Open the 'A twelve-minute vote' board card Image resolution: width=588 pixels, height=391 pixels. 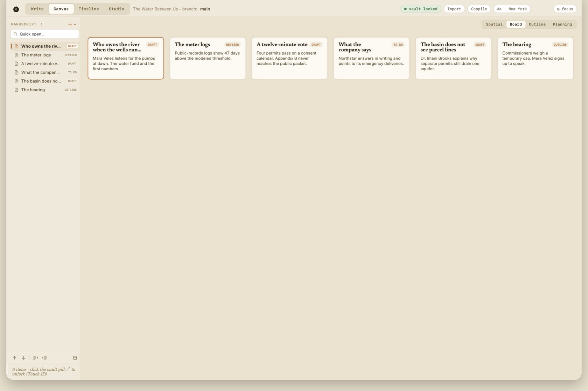click(x=289, y=58)
